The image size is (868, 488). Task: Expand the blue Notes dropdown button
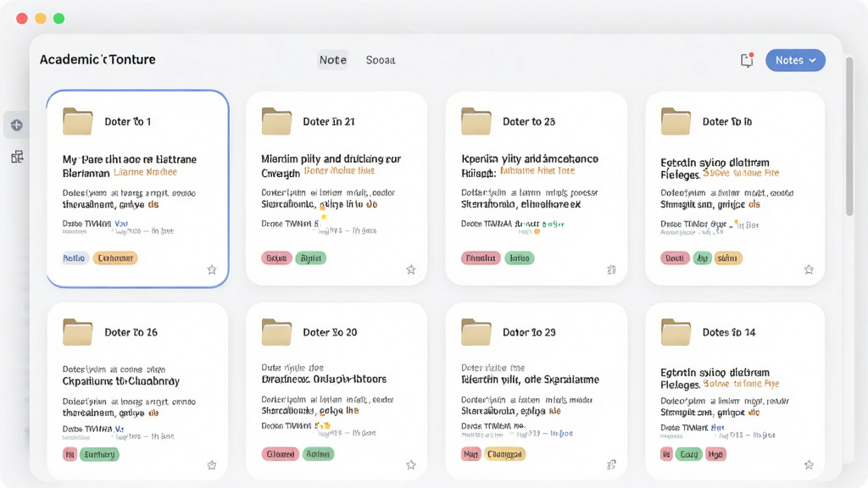(x=795, y=60)
